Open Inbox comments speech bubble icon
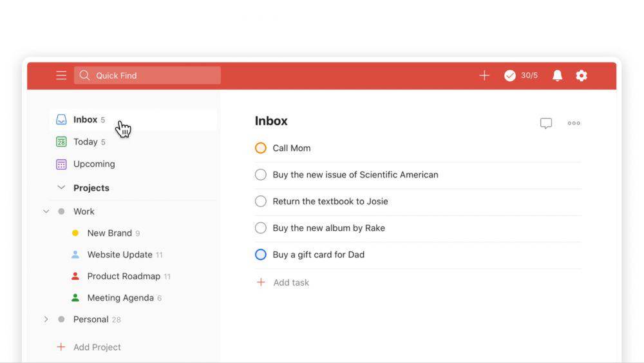Viewport: 644px width, 363px height. (x=546, y=123)
